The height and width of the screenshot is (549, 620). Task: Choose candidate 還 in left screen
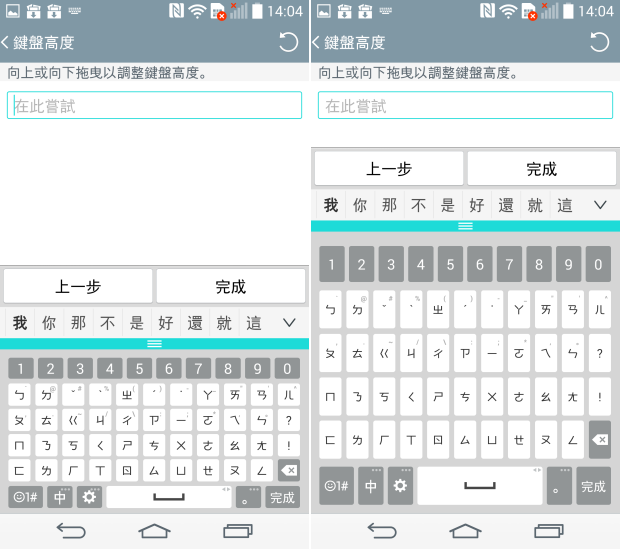pos(195,323)
